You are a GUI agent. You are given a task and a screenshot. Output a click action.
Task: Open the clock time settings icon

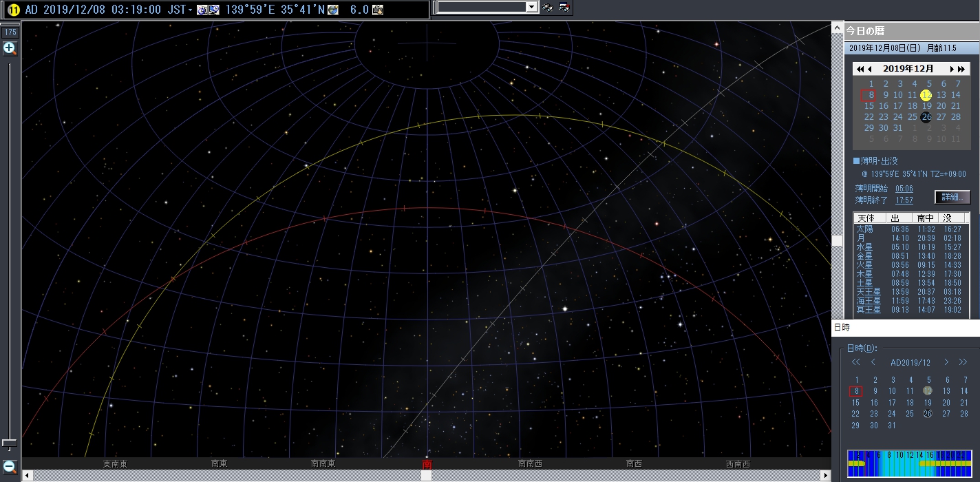tap(202, 10)
